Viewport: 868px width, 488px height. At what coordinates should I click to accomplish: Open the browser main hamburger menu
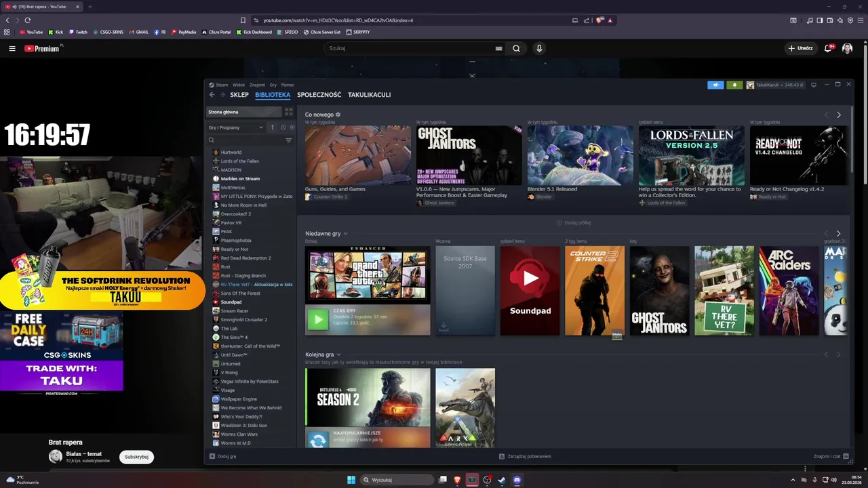[x=860, y=20]
